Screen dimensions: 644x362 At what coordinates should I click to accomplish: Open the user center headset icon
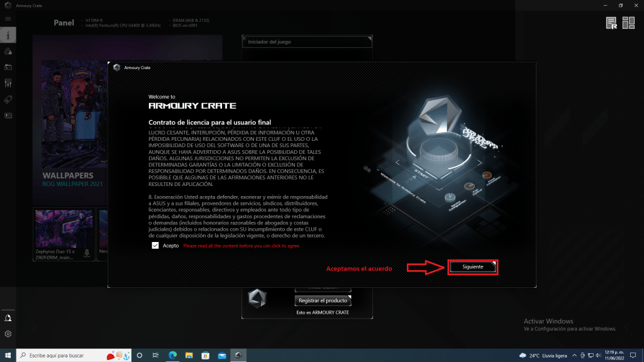[8, 318]
